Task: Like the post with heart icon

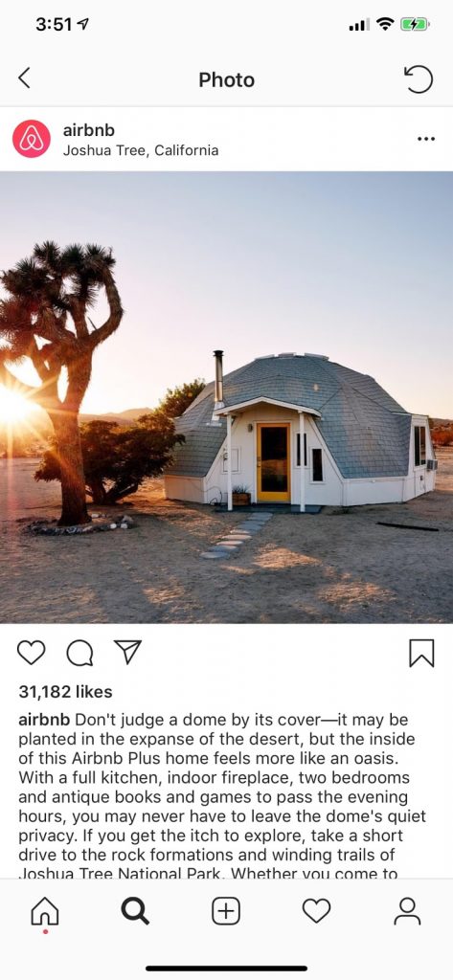Action: click(32, 653)
